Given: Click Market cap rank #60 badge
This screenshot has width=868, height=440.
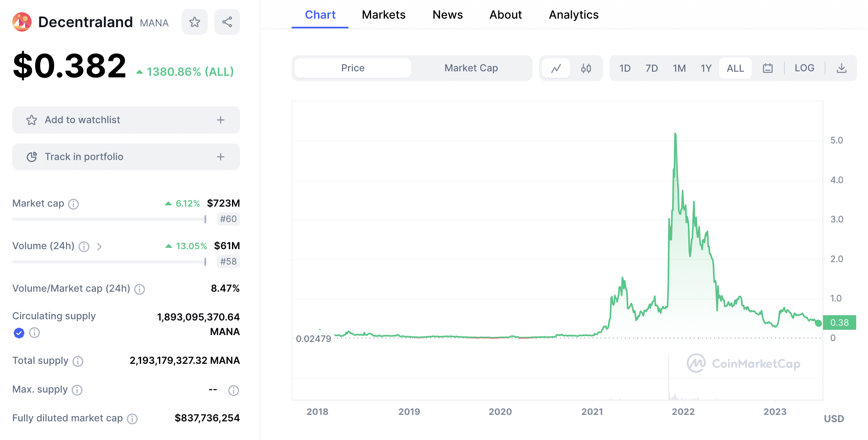Looking at the screenshot, I should [228, 219].
